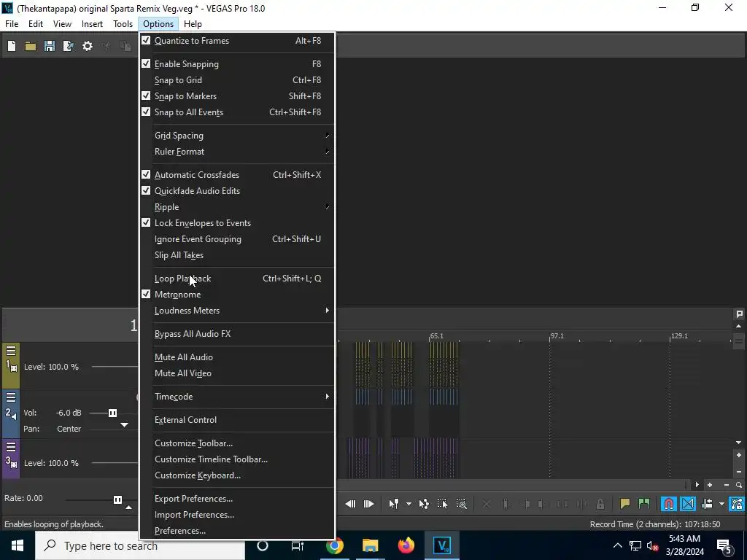The image size is (747, 560).
Task: Expand the Grid Spacing submenu
Action: 238,136
